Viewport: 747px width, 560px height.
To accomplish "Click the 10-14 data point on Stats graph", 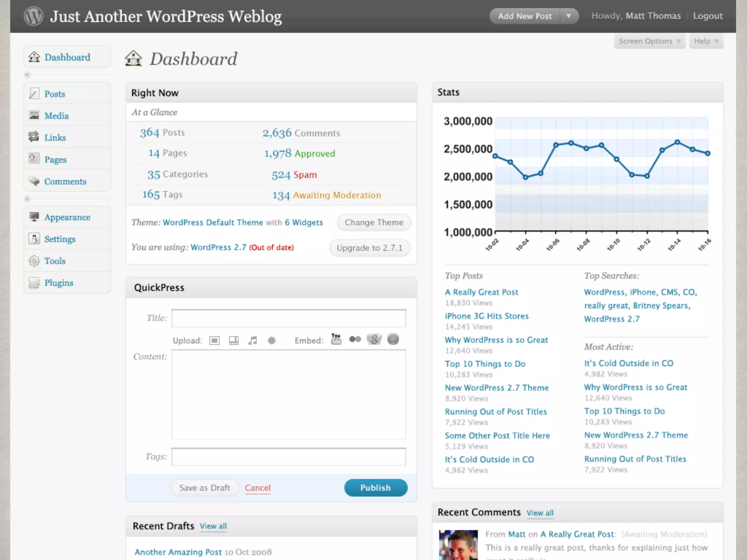I will coord(677,142).
